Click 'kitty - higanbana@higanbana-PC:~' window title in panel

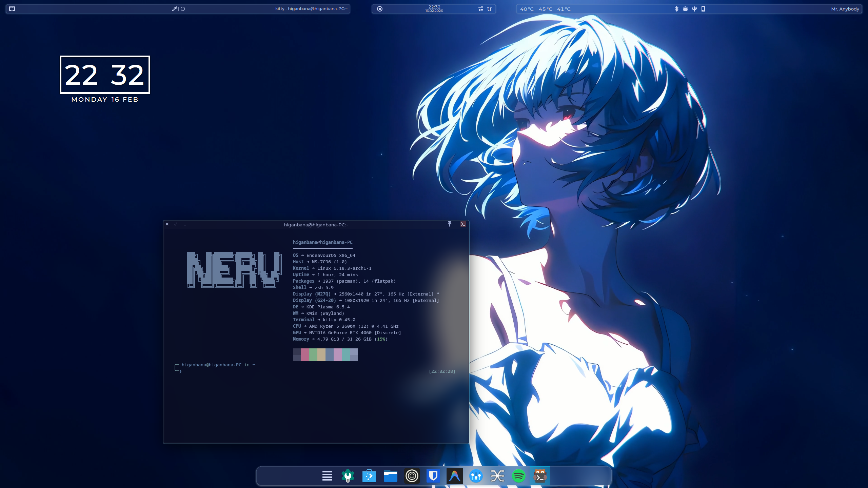click(311, 9)
